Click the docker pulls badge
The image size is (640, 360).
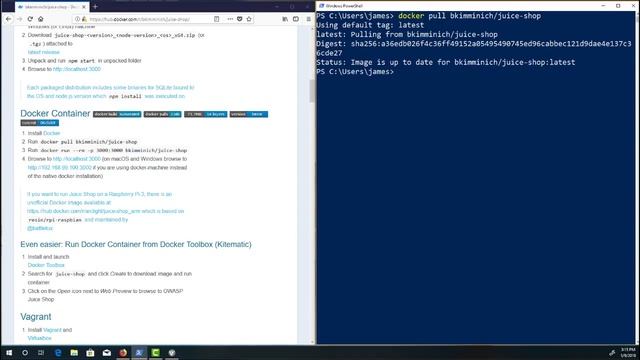click(162, 114)
